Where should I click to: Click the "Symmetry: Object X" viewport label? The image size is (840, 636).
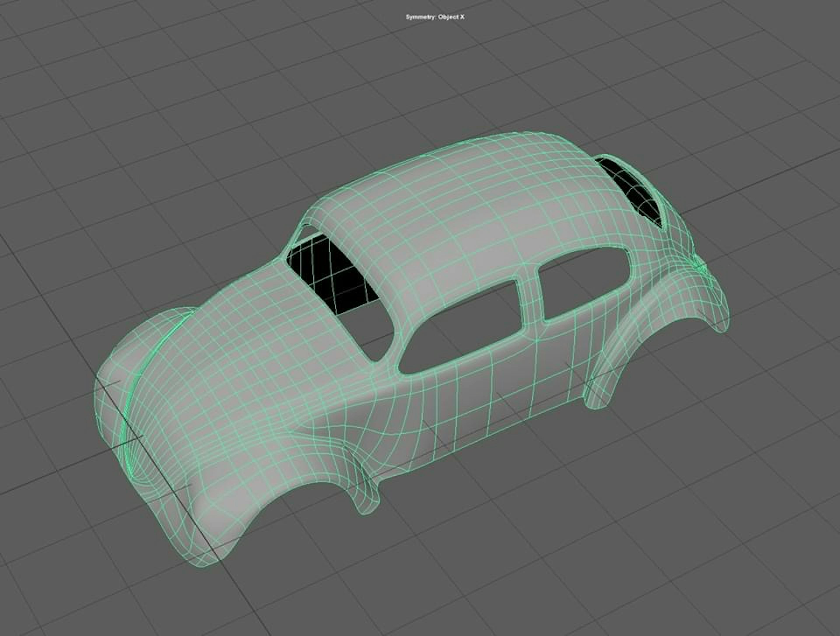(x=435, y=17)
